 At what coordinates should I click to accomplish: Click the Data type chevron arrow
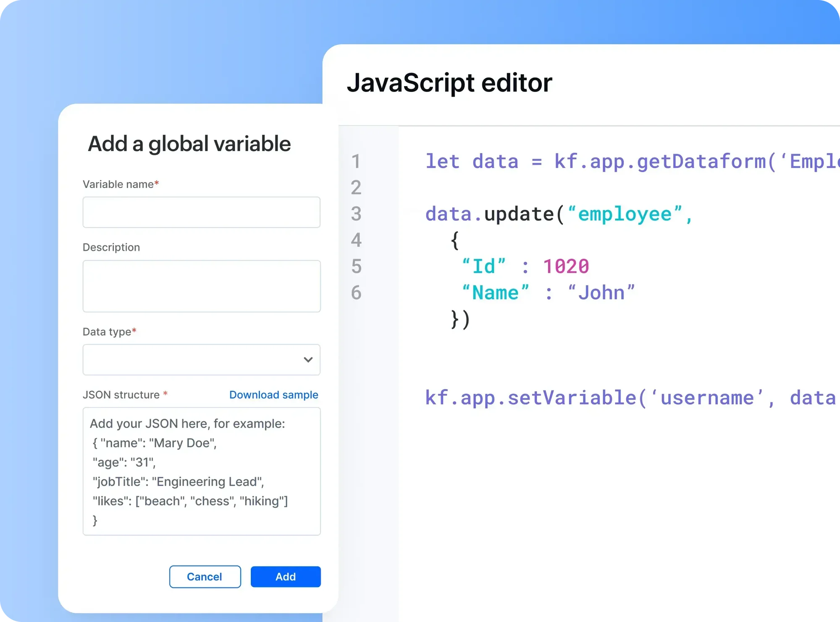click(308, 360)
